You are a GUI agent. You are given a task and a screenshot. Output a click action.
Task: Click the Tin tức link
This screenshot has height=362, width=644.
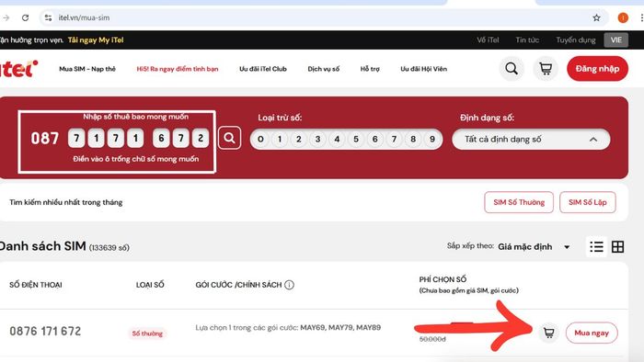click(x=527, y=40)
